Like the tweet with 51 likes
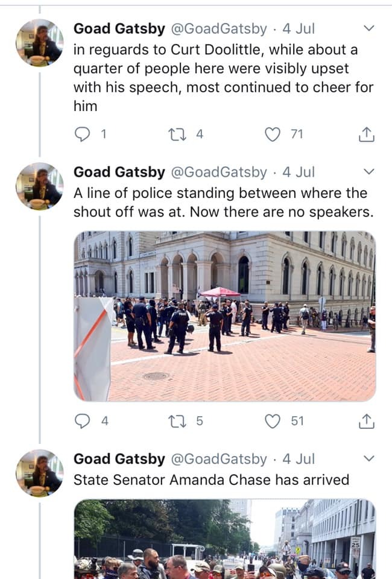This screenshot has height=579, width=392. (x=273, y=421)
